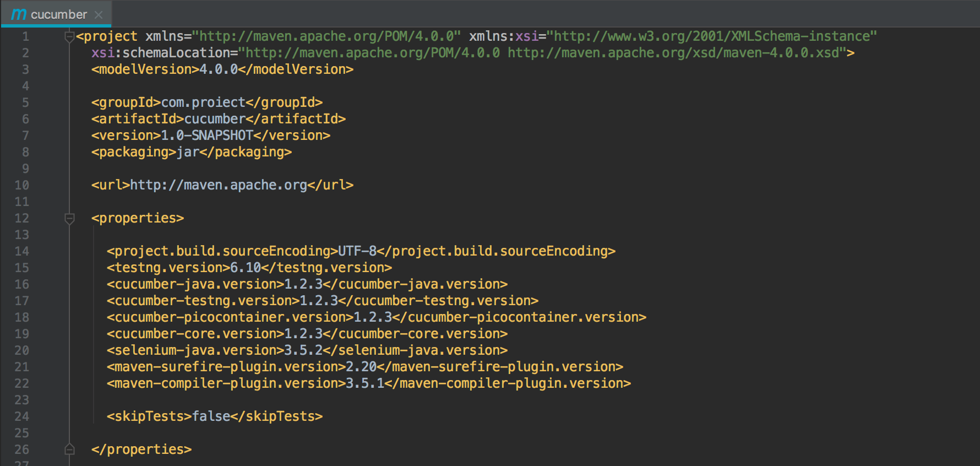Click line number 16 in the gutter
Image resolution: width=980 pixels, height=466 pixels.
pos(22,284)
